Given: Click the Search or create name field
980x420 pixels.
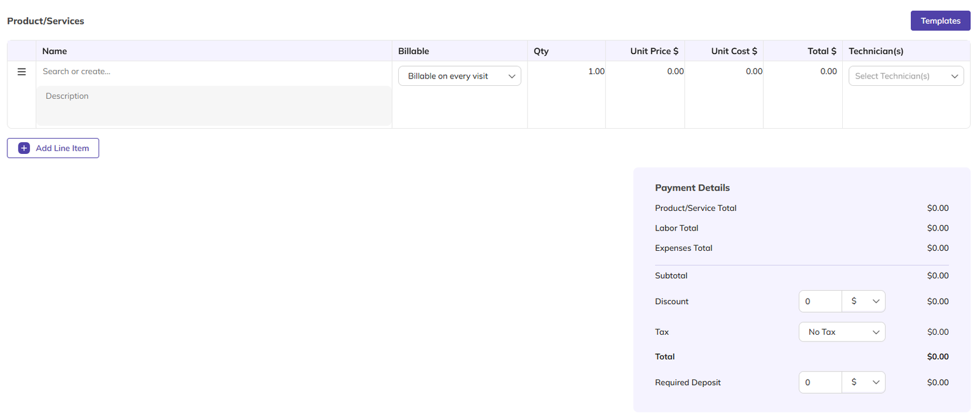Looking at the screenshot, I should [214, 72].
